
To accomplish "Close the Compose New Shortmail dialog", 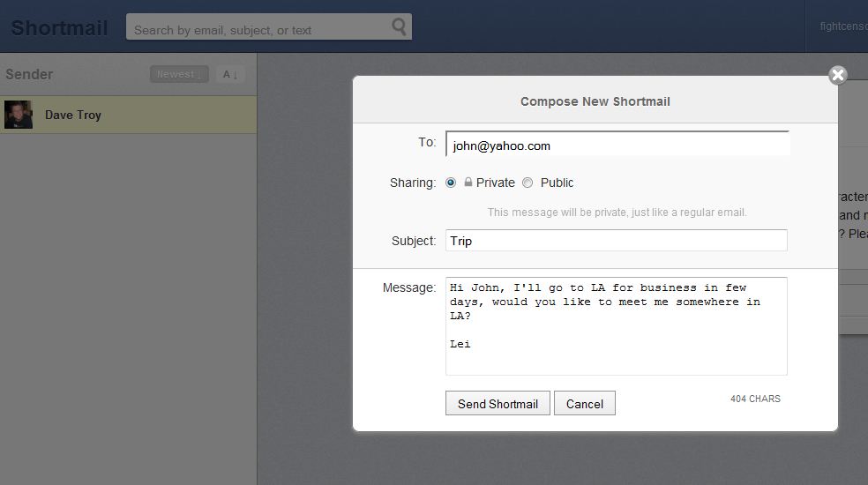I will pyautogui.click(x=837, y=75).
